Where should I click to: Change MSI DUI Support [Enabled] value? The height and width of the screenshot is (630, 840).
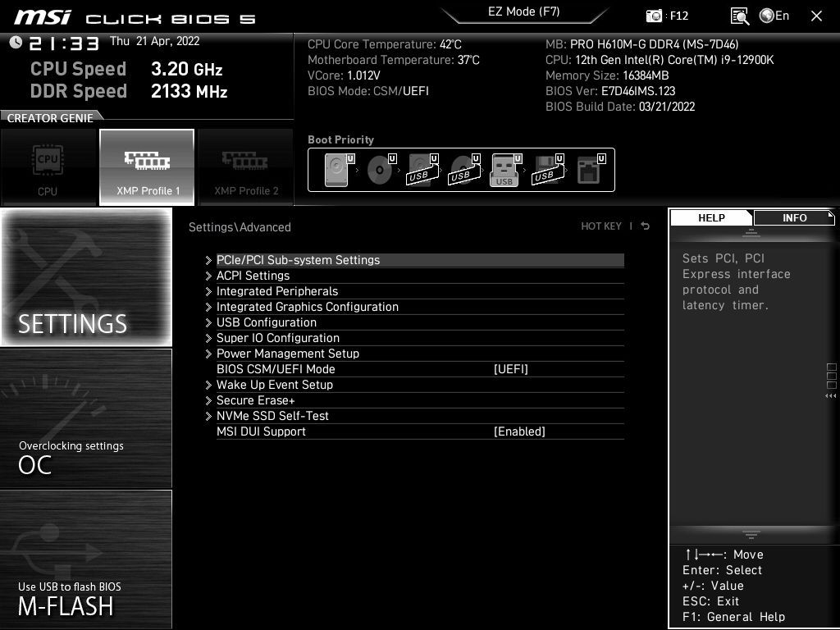[x=519, y=431]
